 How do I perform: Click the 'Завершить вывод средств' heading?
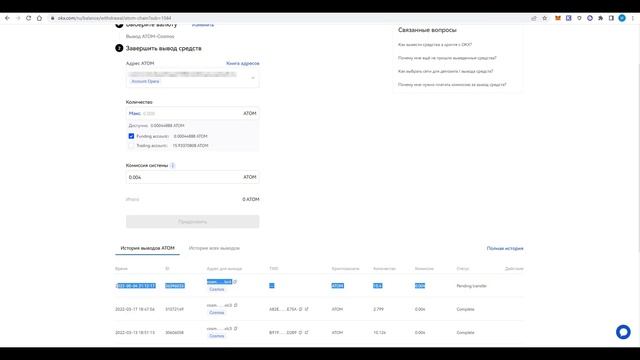point(163,48)
